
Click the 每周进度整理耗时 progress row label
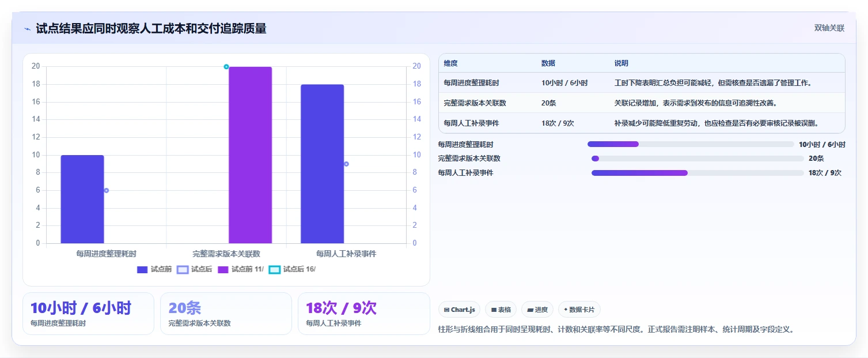tap(465, 145)
